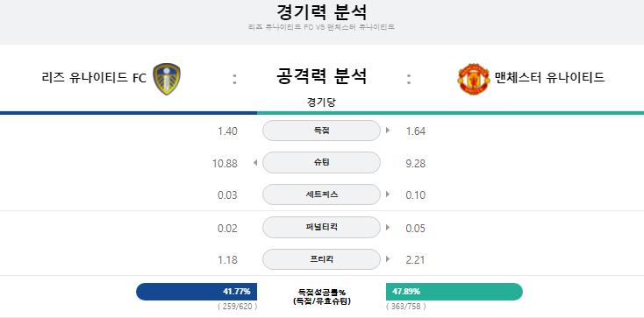644x318 pixels.
Task: Click the 경기력 분석 page title
Action: (x=322, y=12)
